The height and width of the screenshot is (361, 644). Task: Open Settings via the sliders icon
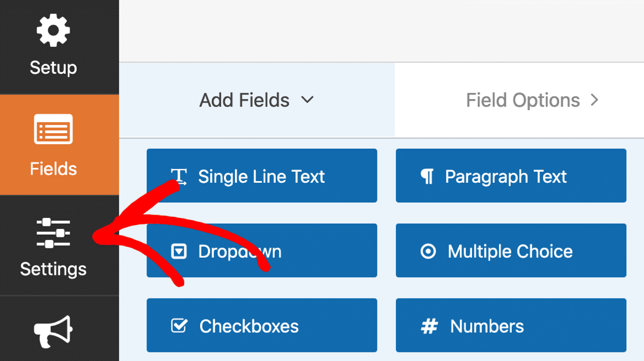pos(53,232)
